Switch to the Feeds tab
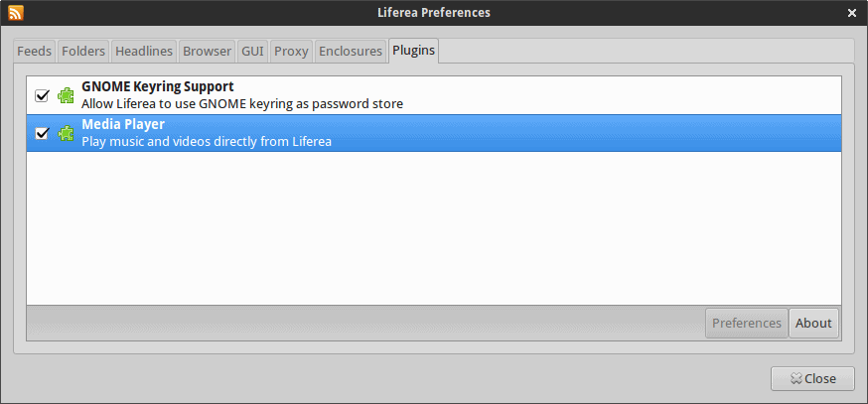Viewport: 868px width, 404px height. [x=35, y=52]
